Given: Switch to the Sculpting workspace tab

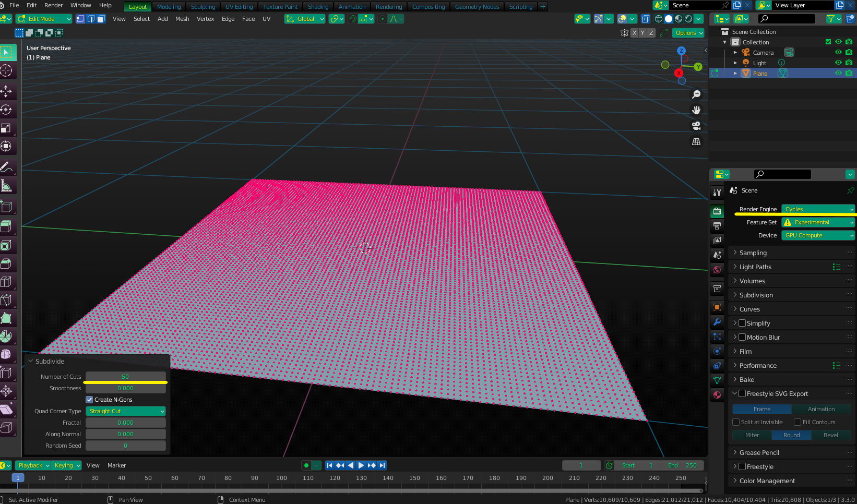Looking at the screenshot, I should pyautogui.click(x=203, y=7).
